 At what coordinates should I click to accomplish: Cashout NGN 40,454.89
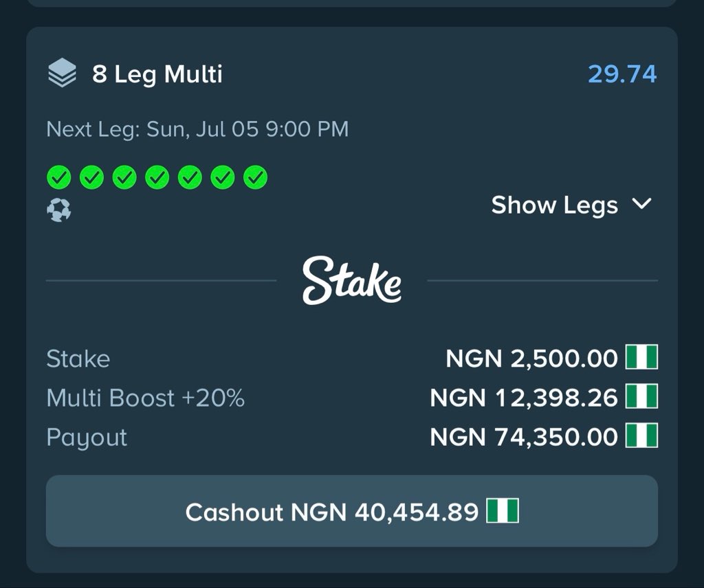pyautogui.click(x=352, y=511)
